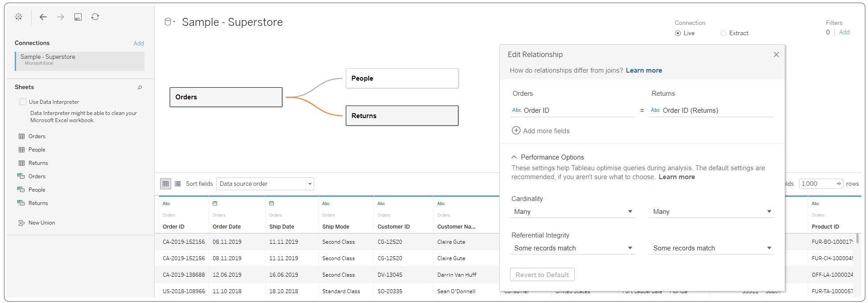Click the Sample - Superstore title
The width and height of the screenshot is (868, 303).
click(x=232, y=22)
